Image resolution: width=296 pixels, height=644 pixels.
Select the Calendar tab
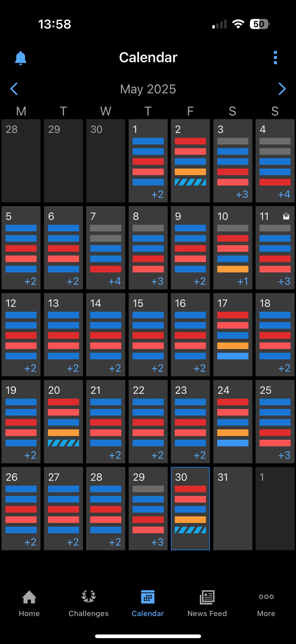point(148,603)
